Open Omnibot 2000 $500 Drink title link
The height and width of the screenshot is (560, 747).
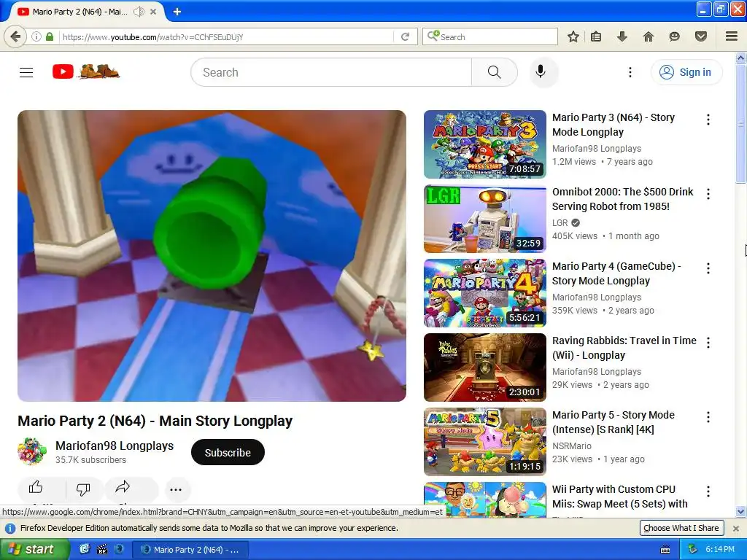point(623,199)
